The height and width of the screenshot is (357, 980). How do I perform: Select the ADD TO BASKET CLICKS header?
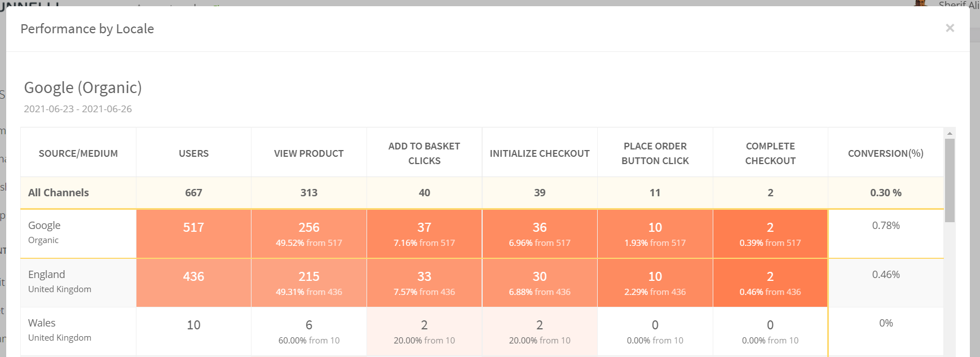pyautogui.click(x=424, y=153)
